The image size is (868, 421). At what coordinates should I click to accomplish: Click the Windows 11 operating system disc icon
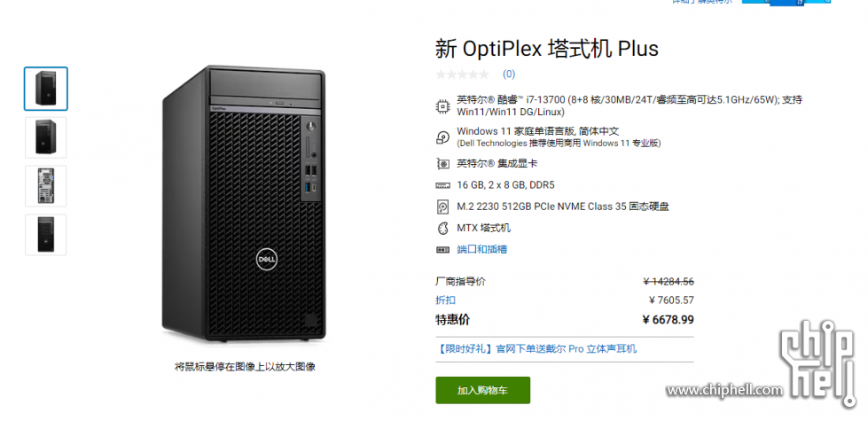point(442,137)
